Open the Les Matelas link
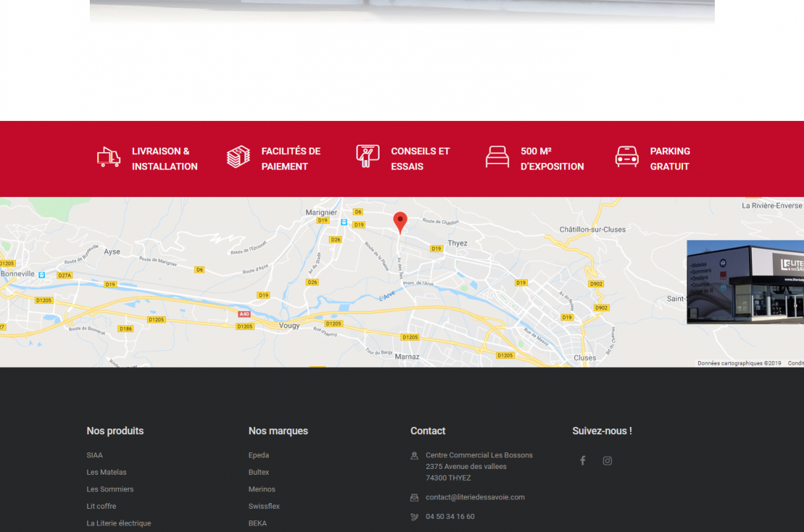This screenshot has width=804, height=532. 106,472
